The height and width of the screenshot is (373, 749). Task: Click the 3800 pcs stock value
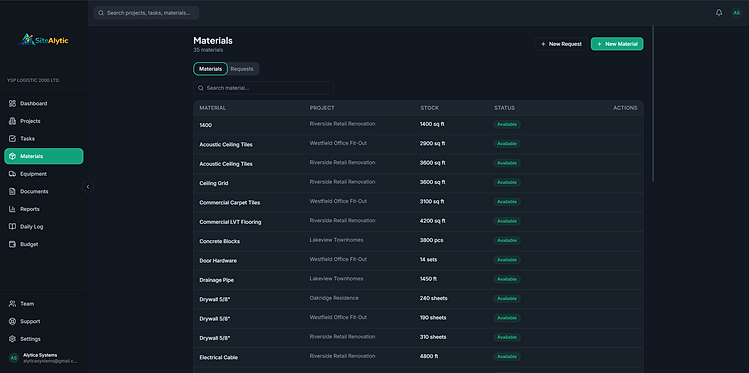point(431,240)
